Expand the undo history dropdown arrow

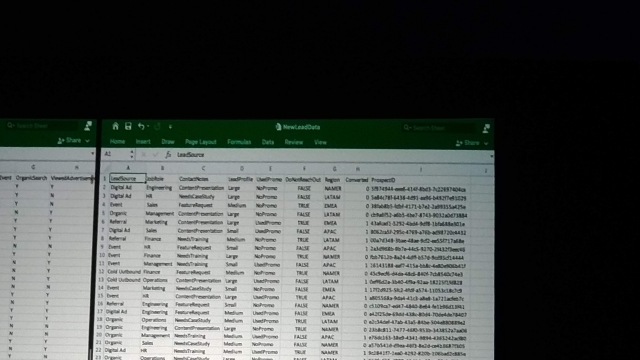pos(148,127)
